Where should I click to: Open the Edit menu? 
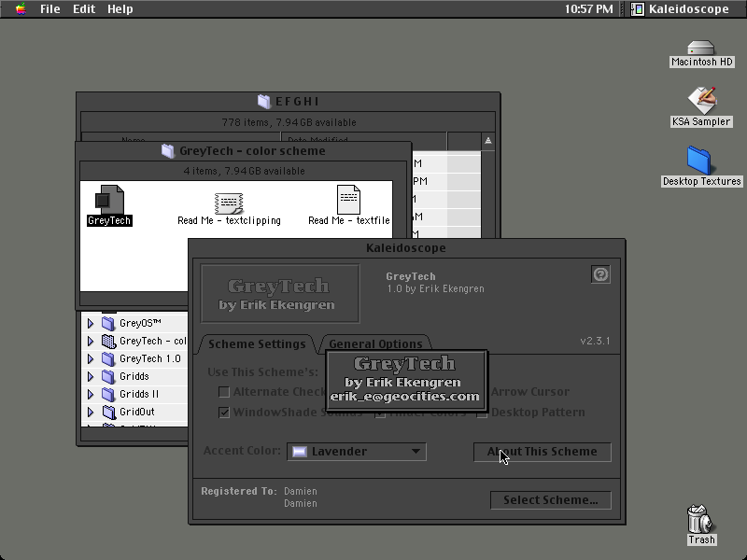click(84, 9)
